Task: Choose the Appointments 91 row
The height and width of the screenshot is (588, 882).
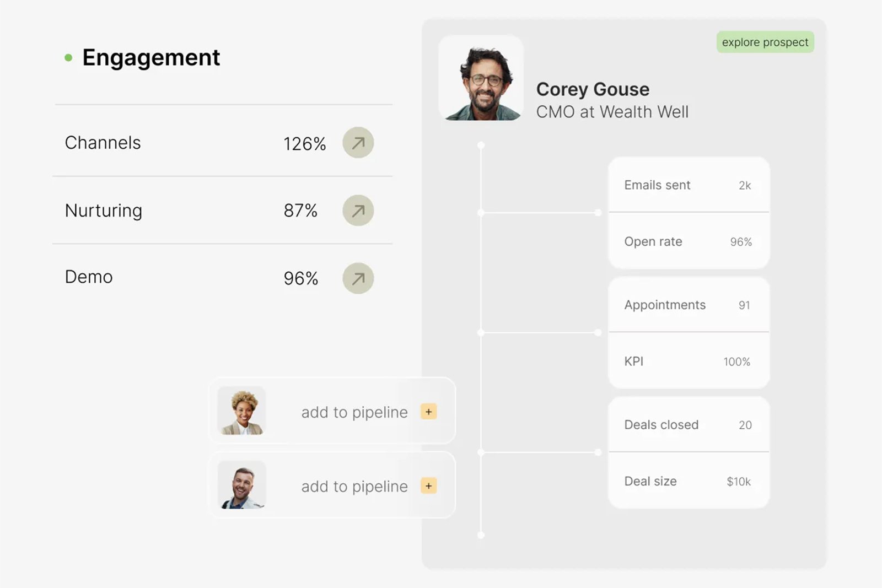Action: (x=689, y=305)
